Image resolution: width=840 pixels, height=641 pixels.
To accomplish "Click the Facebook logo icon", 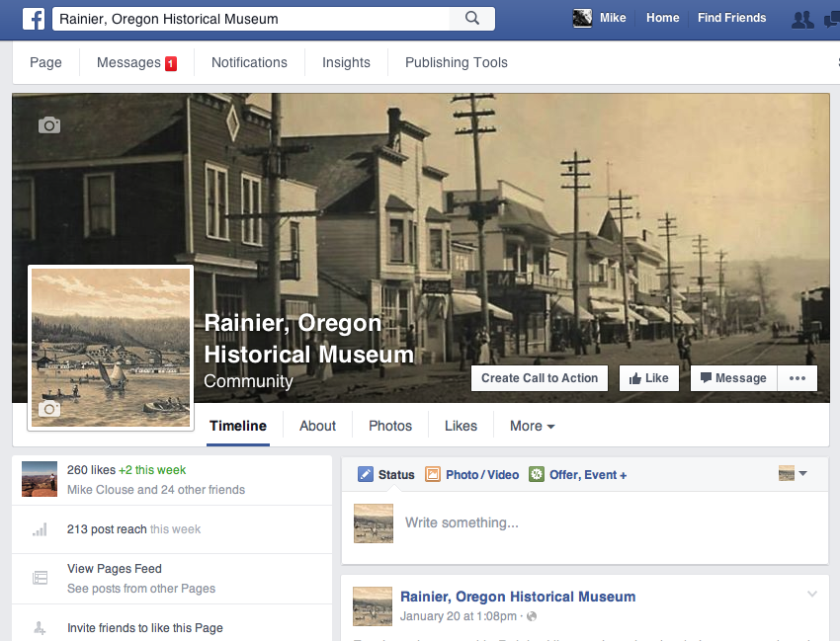I will click(x=33, y=18).
